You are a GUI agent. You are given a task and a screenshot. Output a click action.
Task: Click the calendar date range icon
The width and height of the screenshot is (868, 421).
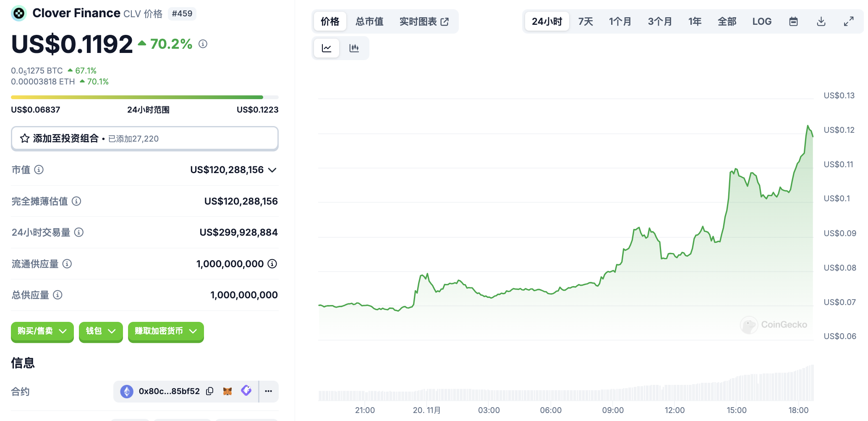click(x=793, y=21)
